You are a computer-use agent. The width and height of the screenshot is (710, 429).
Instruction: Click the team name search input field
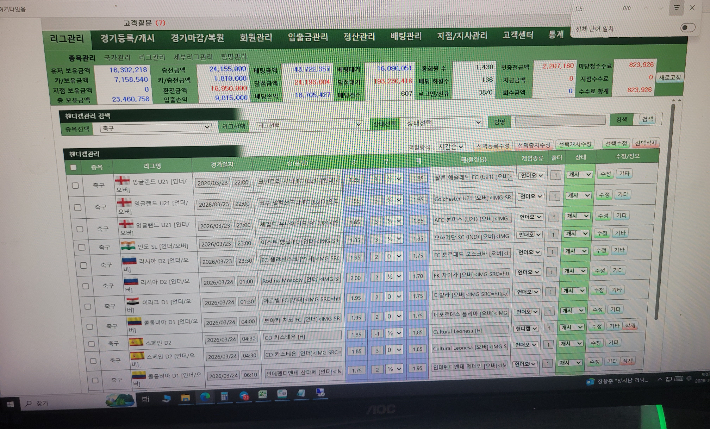coord(560,121)
